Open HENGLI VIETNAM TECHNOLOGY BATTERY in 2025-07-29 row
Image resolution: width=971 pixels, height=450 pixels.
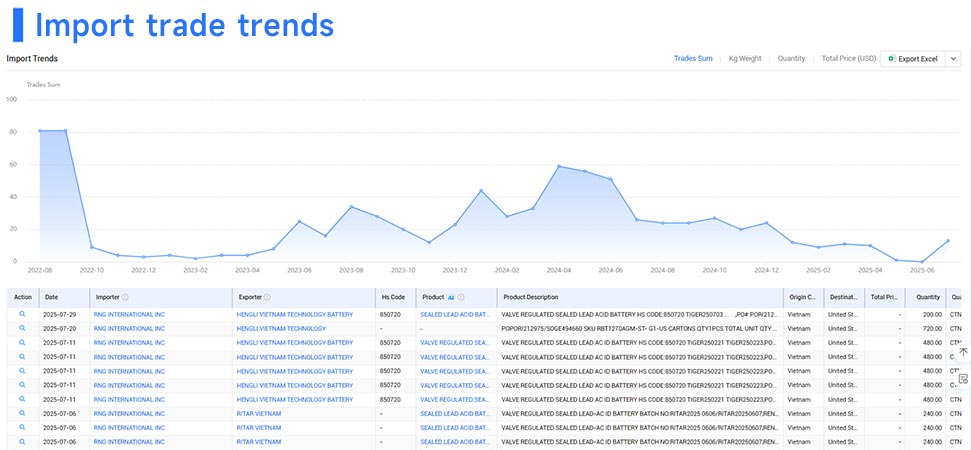295,314
